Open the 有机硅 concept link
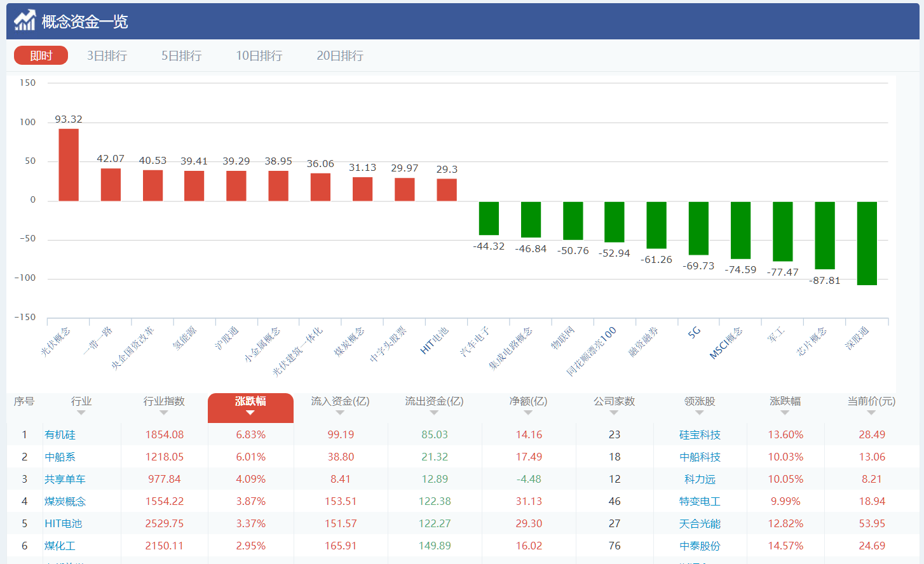924x564 pixels. [x=60, y=435]
